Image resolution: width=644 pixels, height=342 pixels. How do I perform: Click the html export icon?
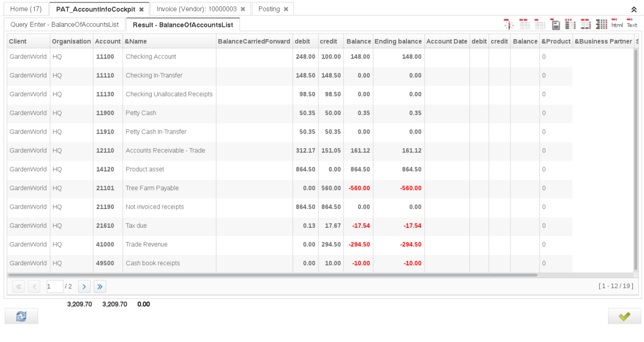(617, 24)
